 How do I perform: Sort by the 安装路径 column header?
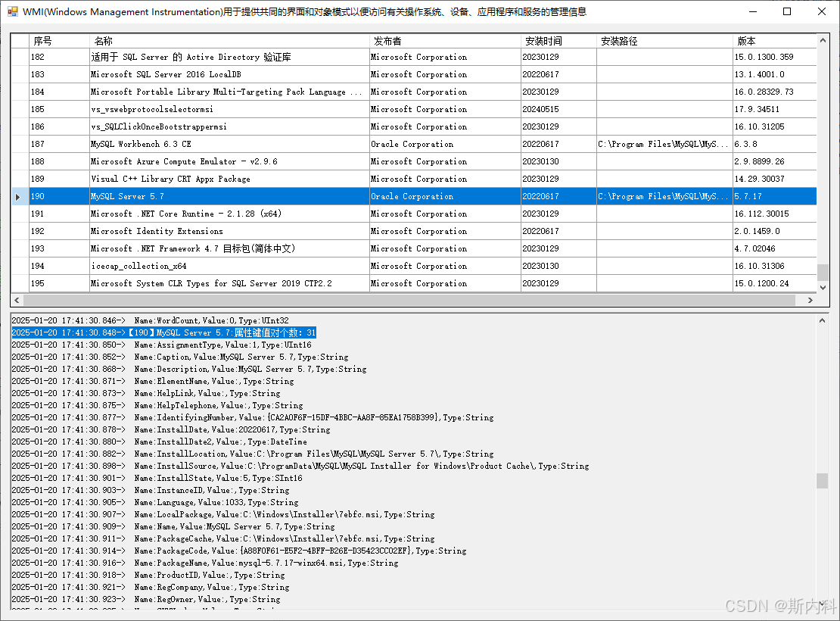665,41
